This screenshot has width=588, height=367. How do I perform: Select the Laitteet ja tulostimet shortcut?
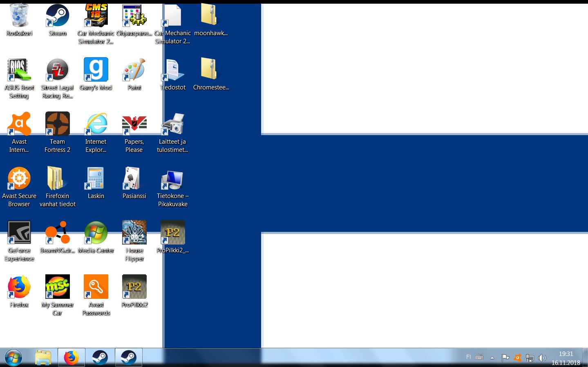(x=172, y=133)
